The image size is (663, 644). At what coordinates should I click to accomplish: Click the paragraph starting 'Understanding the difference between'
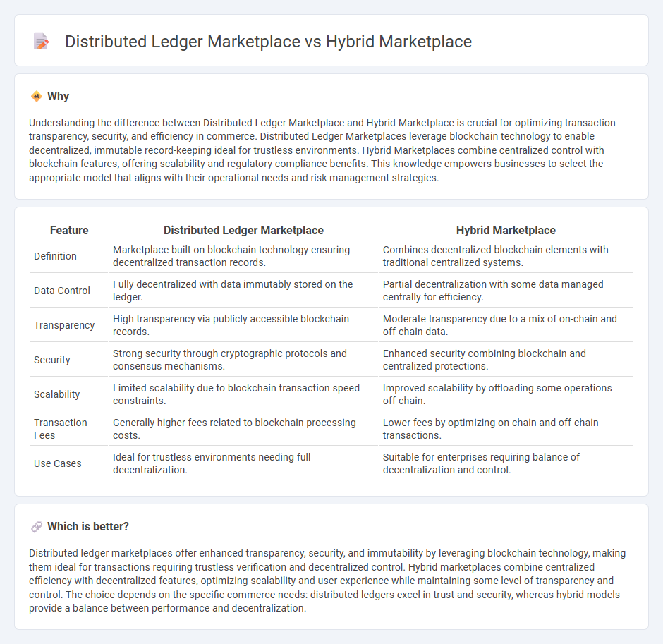click(x=322, y=150)
